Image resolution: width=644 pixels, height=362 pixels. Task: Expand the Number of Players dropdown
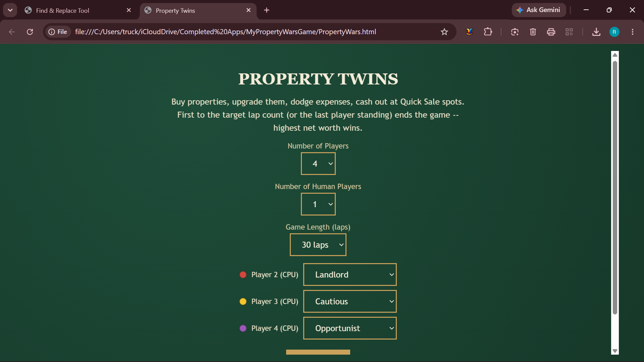[x=318, y=164]
